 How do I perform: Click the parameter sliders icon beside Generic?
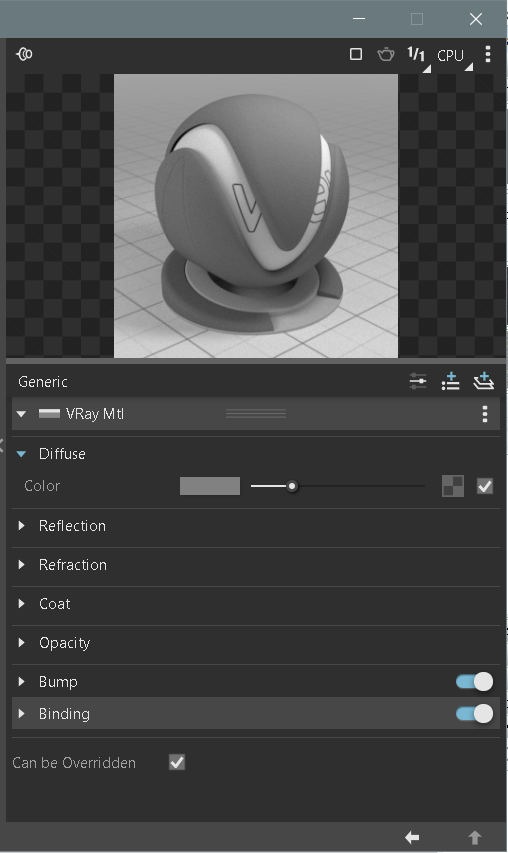pyautogui.click(x=418, y=381)
